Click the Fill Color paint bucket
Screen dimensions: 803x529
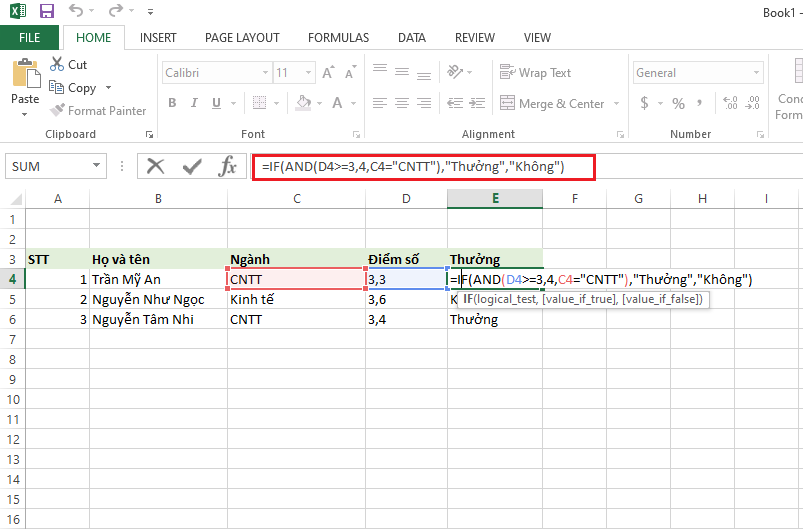click(x=304, y=103)
